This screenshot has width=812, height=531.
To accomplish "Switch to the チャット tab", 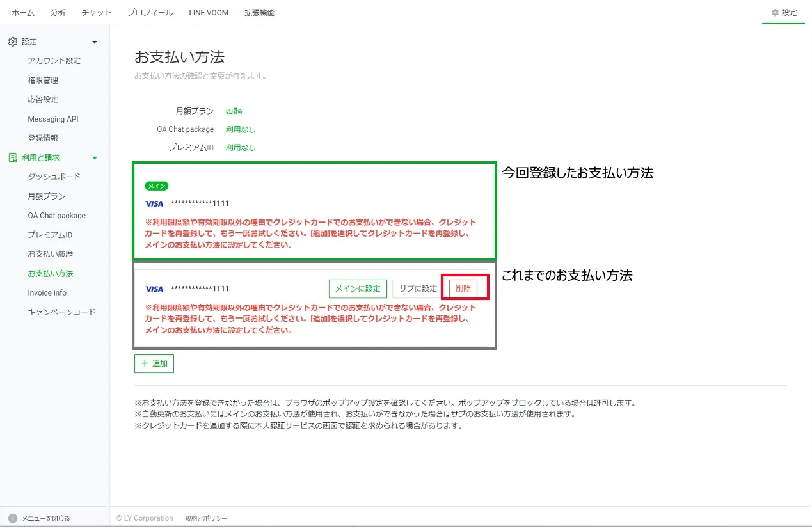I will click(97, 13).
